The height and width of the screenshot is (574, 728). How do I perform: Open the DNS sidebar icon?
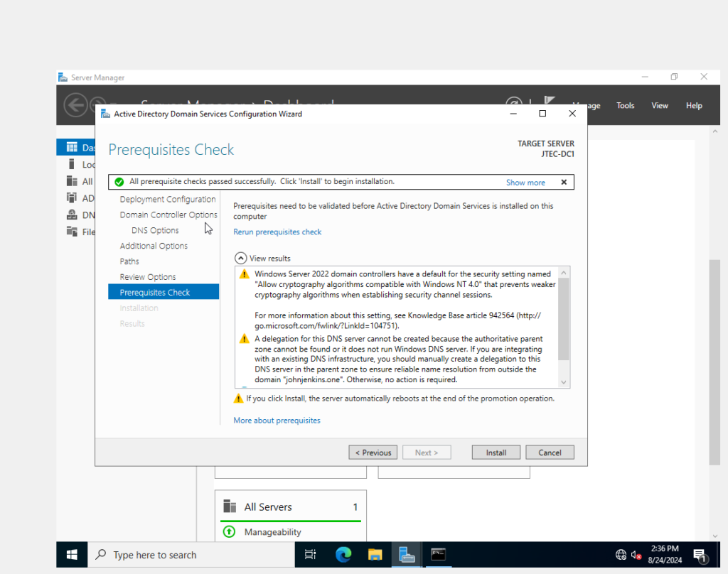pyautogui.click(x=72, y=215)
